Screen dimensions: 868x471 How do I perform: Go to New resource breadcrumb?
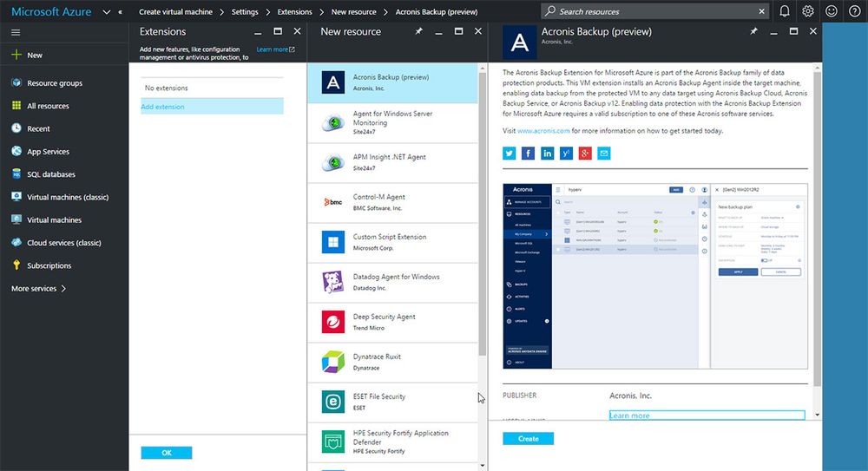[354, 11]
